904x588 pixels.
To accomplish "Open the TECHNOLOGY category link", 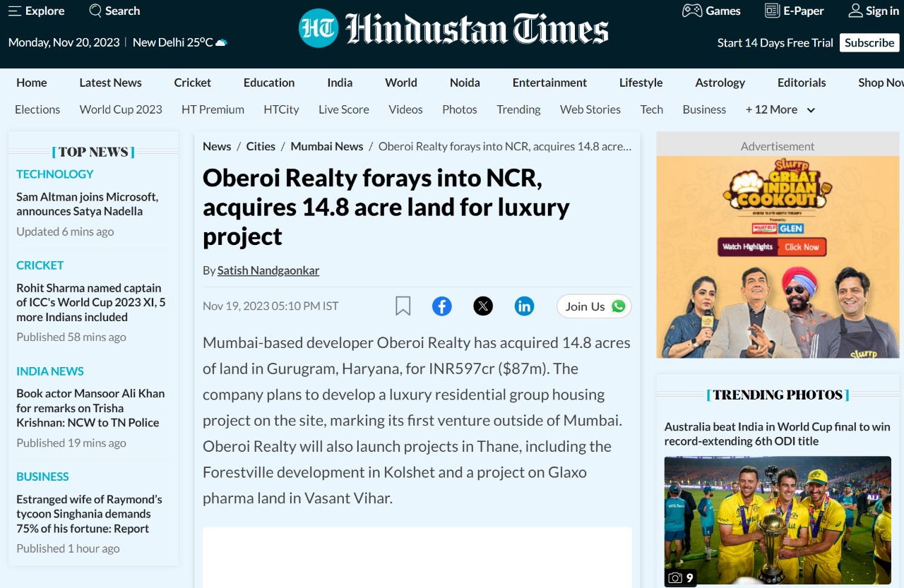I will coord(54,174).
